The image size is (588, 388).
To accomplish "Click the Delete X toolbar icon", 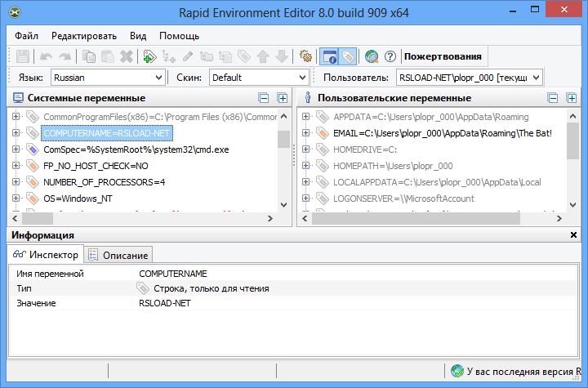I will [127, 56].
